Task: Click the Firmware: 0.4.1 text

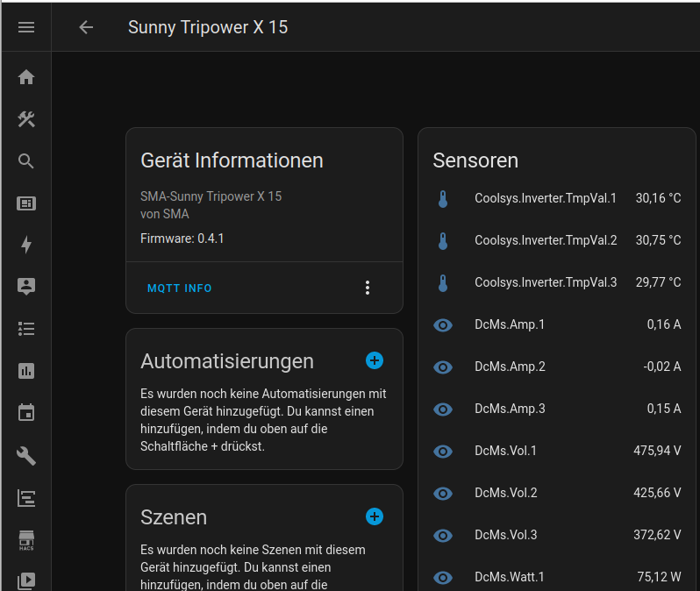Action: click(x=182, y=239)
